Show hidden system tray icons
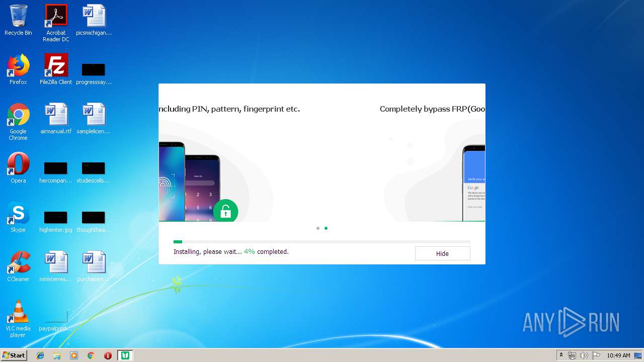The image size is (644, 362). click(x=561, y=355)
